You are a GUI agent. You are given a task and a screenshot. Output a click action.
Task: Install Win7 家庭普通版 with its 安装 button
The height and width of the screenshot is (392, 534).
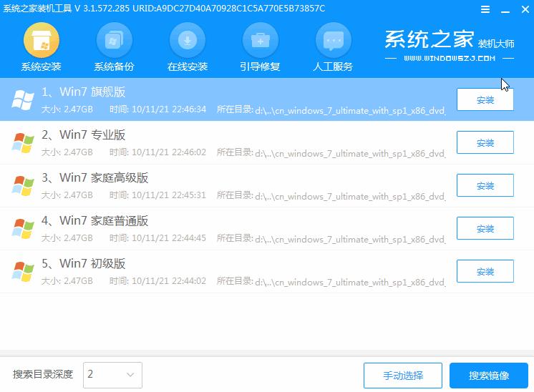[x=485, y=228]
